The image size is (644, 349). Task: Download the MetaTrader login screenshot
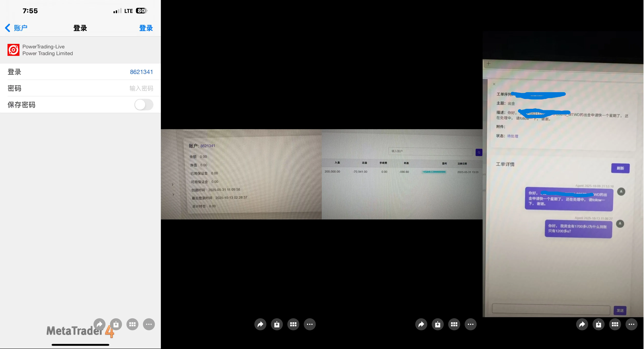[116, 324]
